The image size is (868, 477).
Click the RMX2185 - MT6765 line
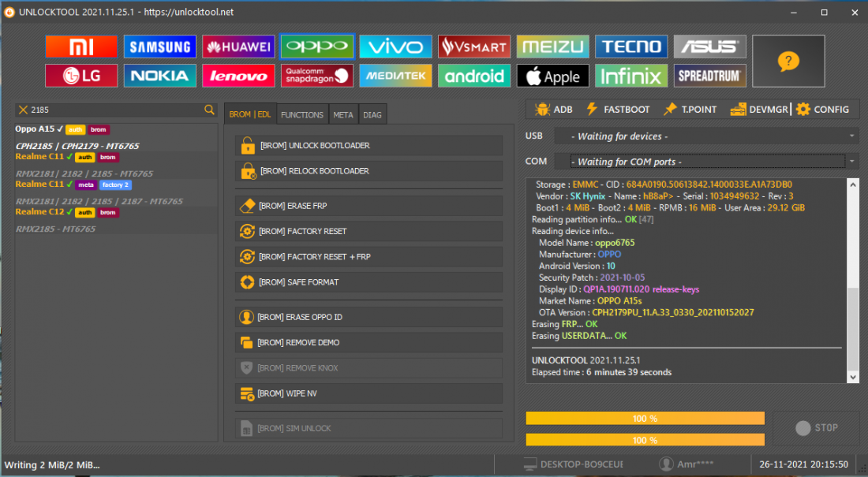[x=56, y=229]
